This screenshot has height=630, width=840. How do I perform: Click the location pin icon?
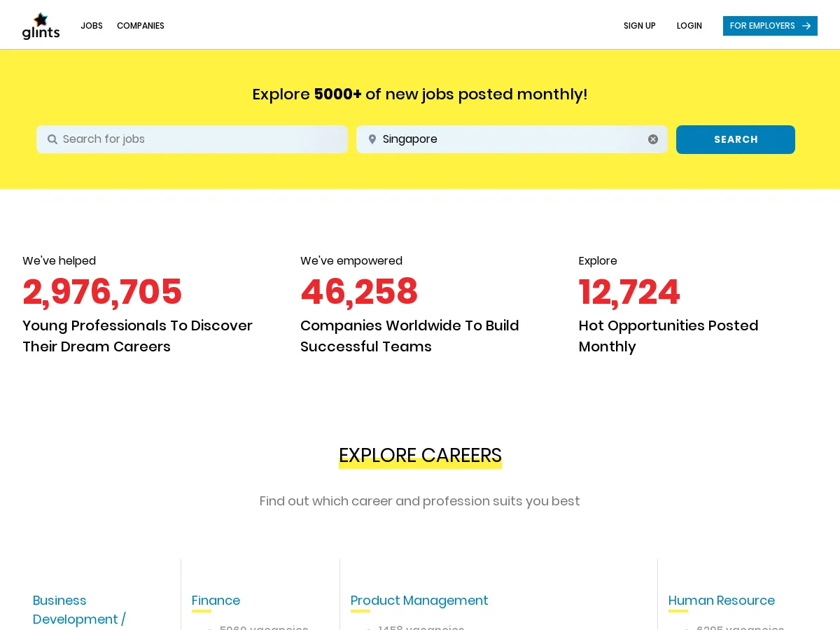click(x=372, y=139)
